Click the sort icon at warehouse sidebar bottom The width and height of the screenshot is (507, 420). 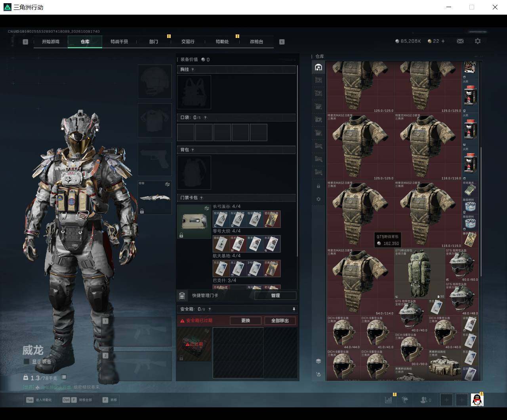click(x=318, y=374)
